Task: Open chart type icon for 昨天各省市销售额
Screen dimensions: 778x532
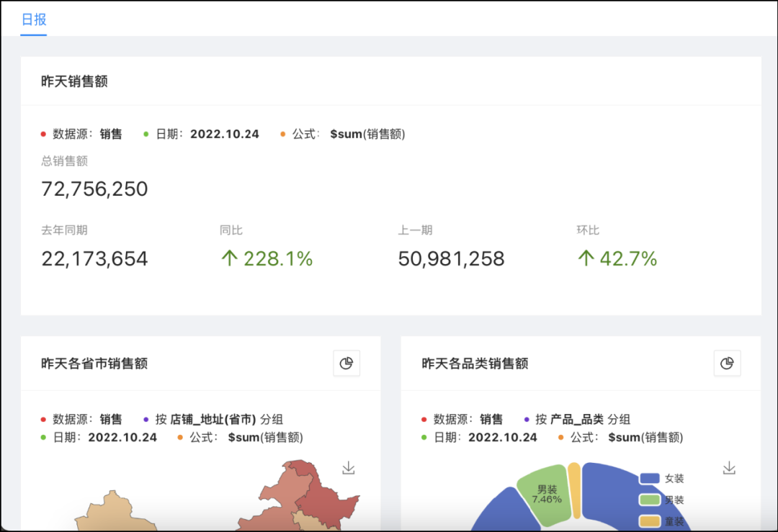Action: 346,364
